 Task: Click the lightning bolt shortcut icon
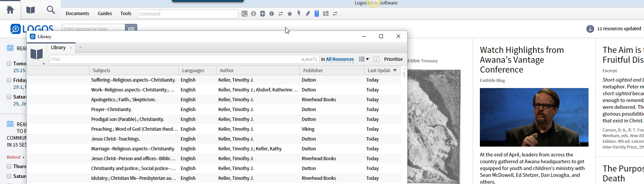pyautogui.click(x=299, y=14)
